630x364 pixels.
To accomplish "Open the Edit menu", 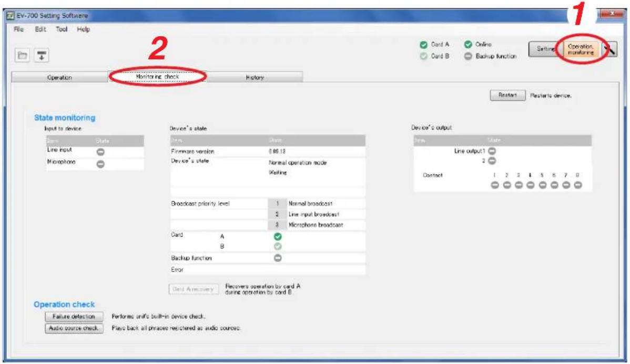I will coord(40,29).
